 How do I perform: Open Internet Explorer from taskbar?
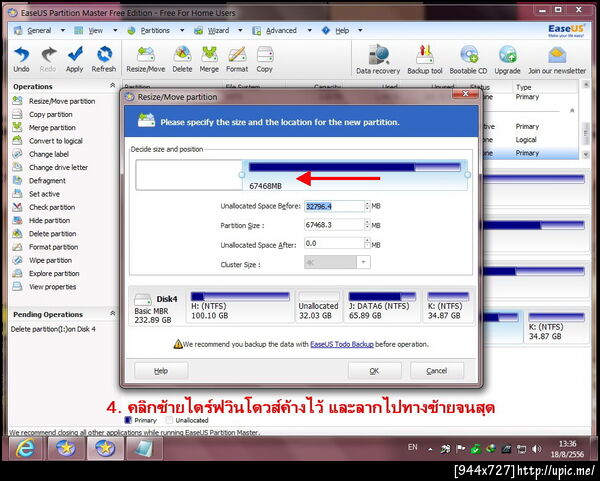tap(26, 448)
